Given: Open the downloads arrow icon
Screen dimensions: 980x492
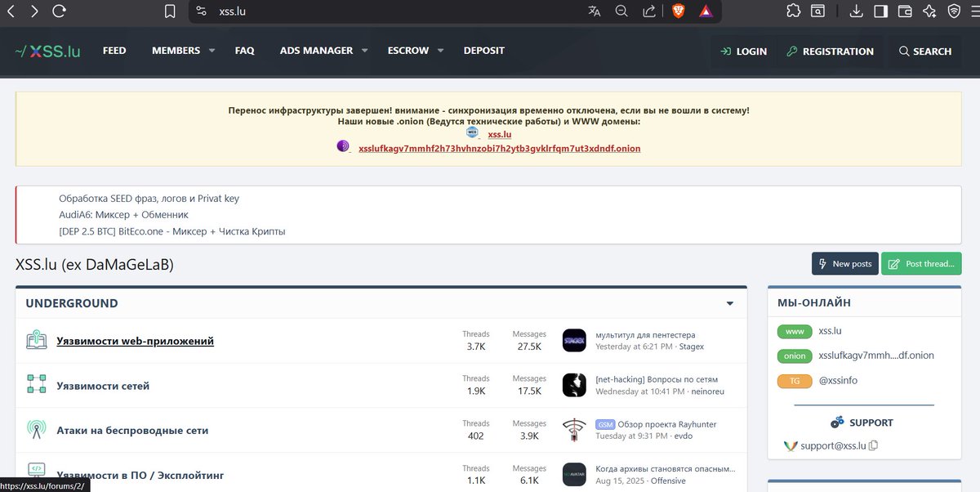Looking at the screenshot, I should click(x=857, y=11).
